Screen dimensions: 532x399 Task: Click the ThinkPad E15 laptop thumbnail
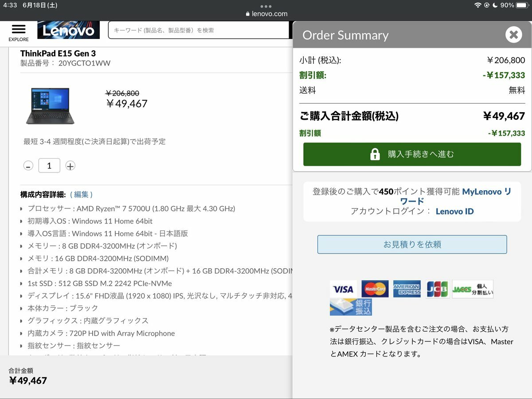(50, 106)
